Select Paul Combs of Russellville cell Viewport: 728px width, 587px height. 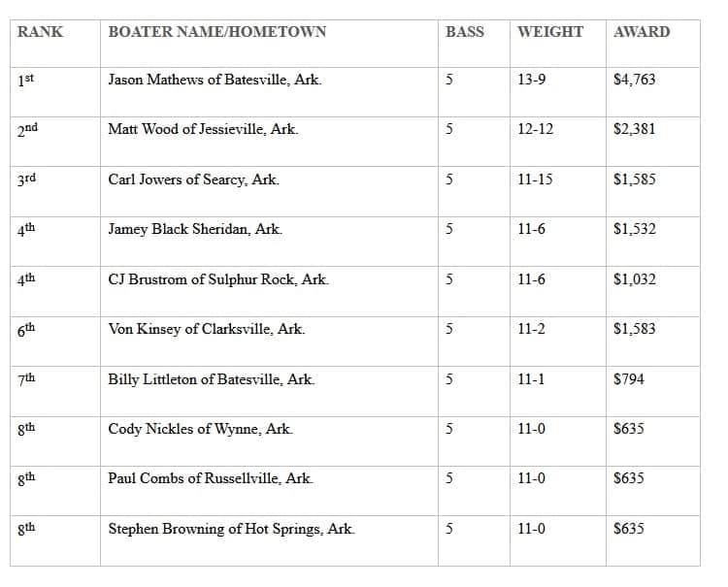(211, 478)
